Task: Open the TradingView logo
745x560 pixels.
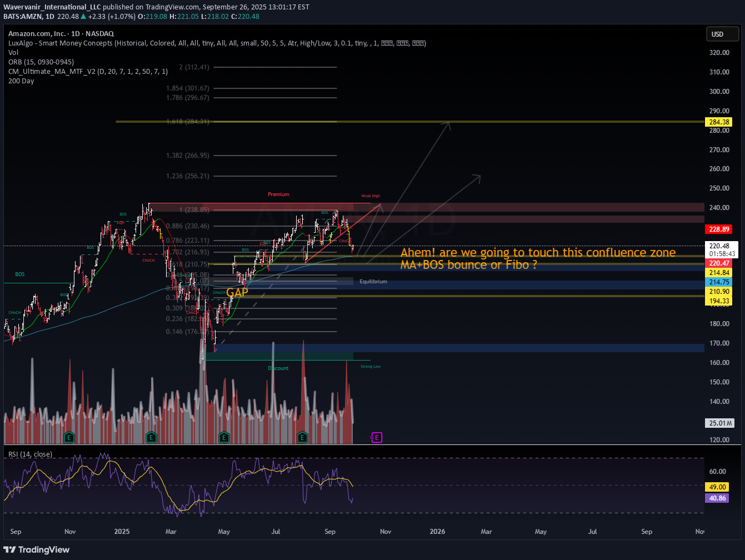Action: coord(37,549)
